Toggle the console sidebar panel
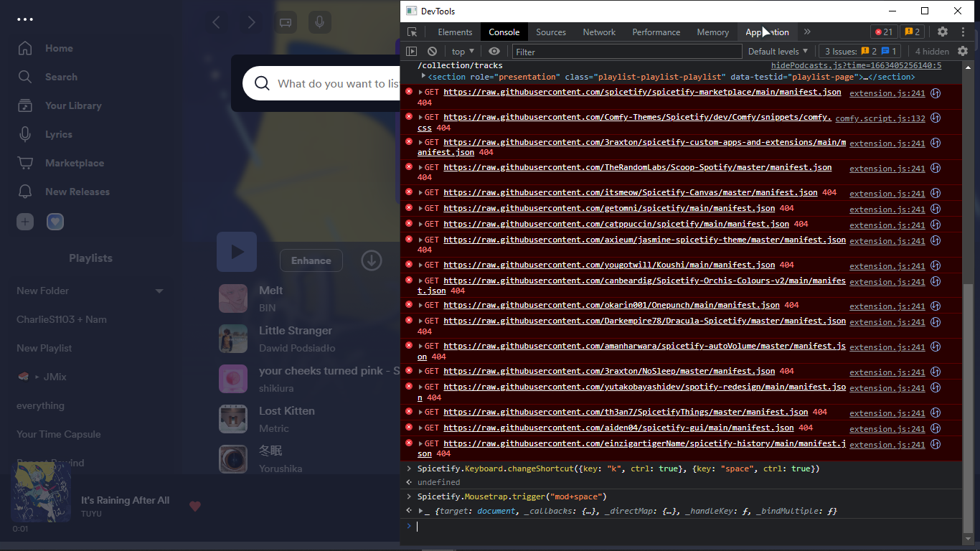 coord(412,51)
